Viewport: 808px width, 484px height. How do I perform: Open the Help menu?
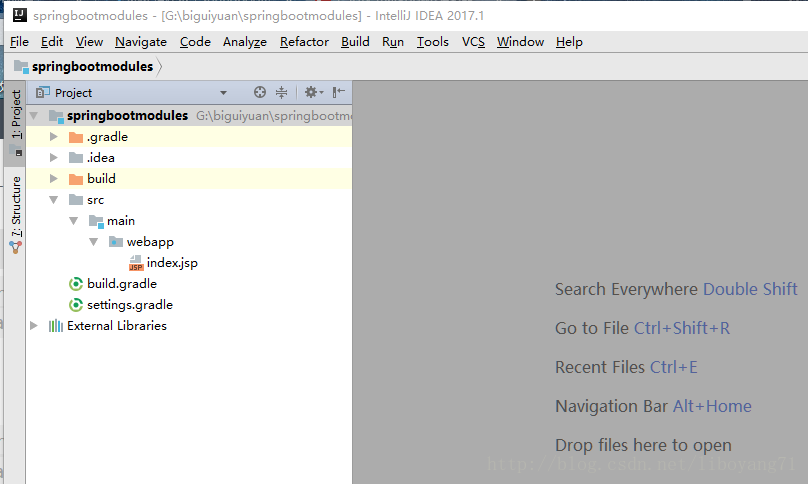pos(569,42)
